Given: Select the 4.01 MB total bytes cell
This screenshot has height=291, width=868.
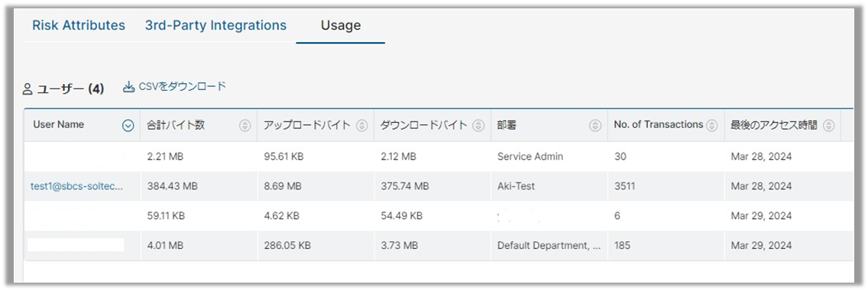Looking at the screenshot, I should [x=199, y=245].
